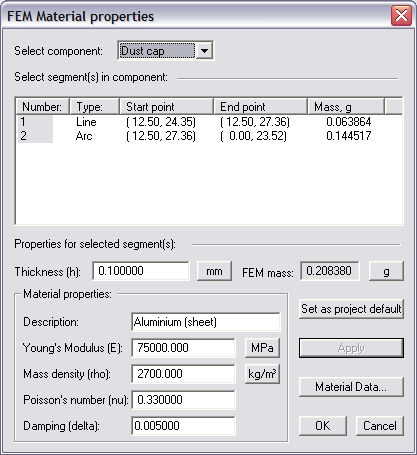Open the Select component dropdown arrow
417x455 pixels.
(204, 51)
